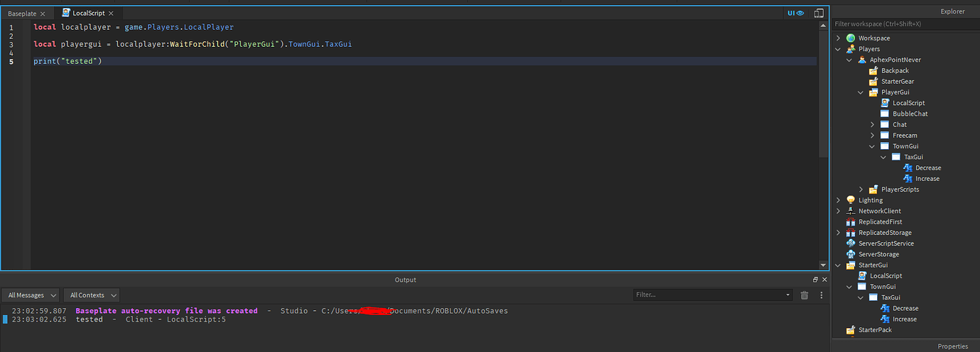Clear output with the trash can icon

point(805,295)
